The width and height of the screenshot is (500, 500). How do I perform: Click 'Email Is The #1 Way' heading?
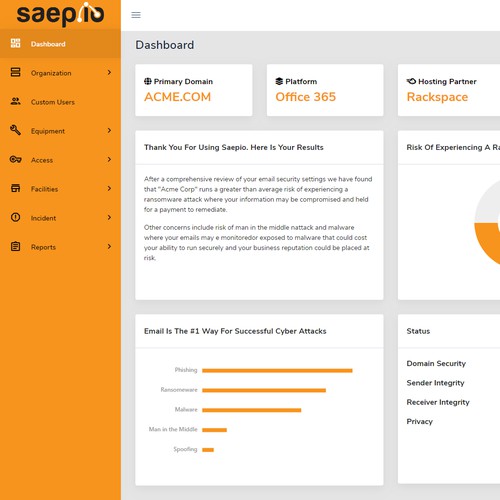(x=235, y=331)
